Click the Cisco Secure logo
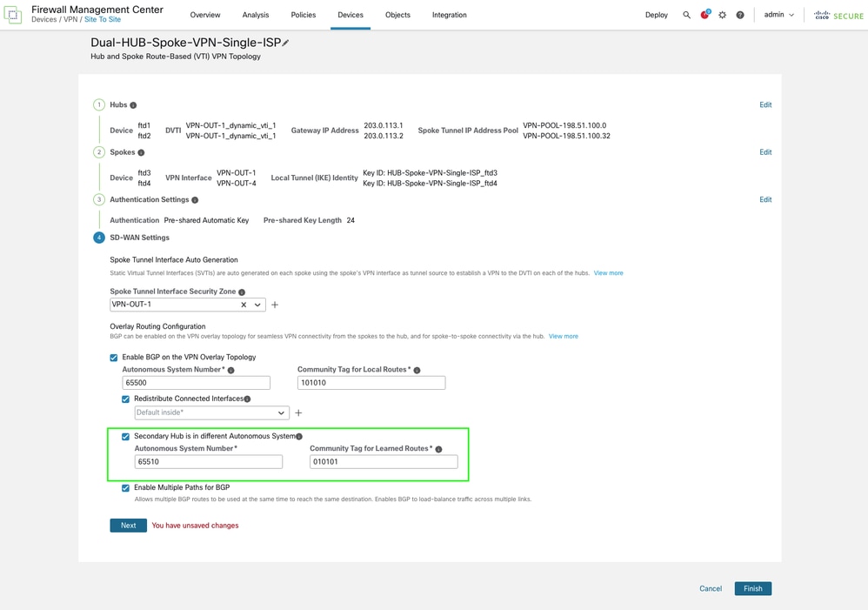 pos(838,16)
